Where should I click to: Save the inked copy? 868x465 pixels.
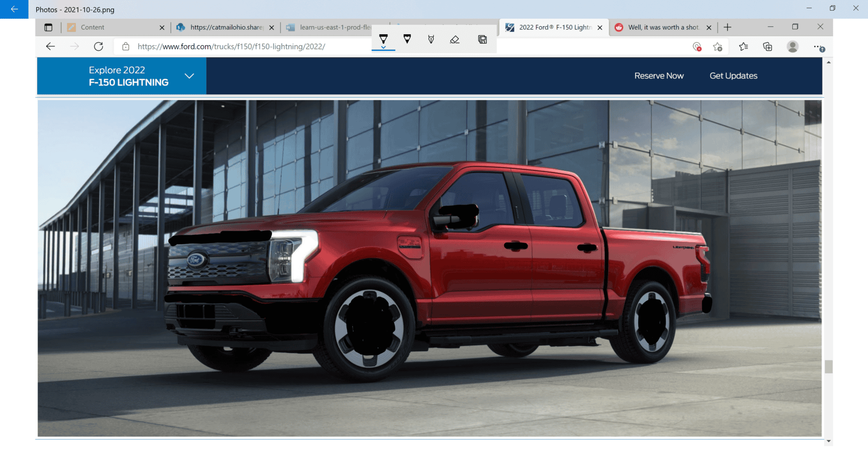[482, 39]
